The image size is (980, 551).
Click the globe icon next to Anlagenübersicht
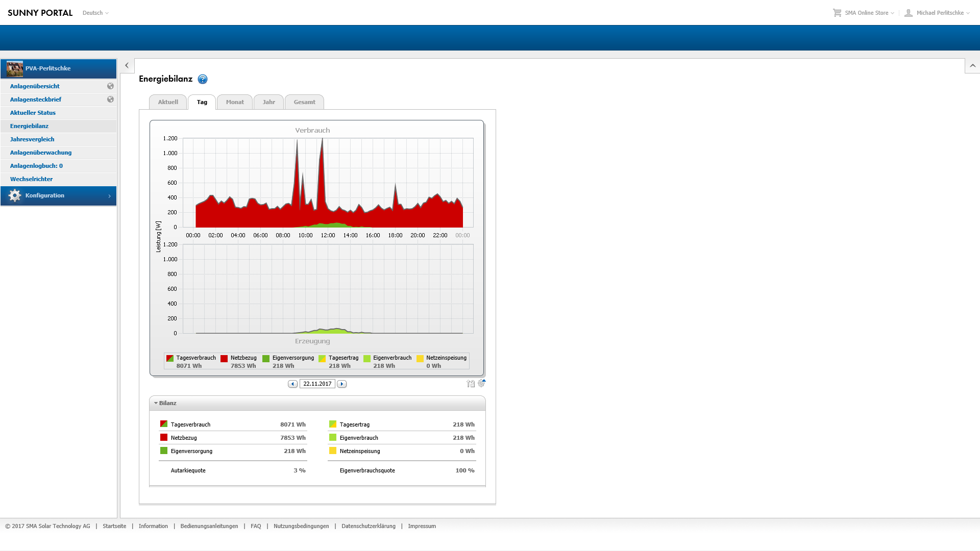pos(110,86)
